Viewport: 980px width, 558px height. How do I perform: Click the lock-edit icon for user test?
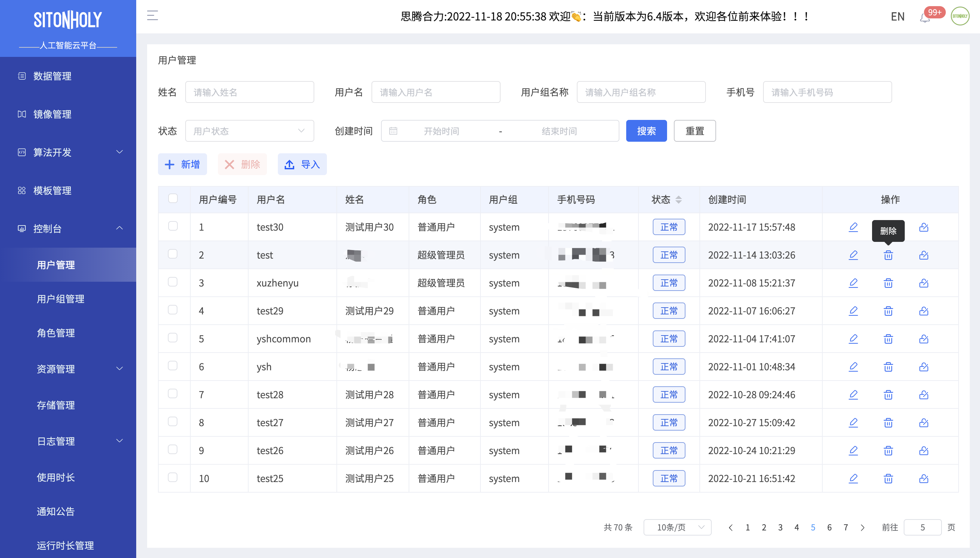(923, 255)
